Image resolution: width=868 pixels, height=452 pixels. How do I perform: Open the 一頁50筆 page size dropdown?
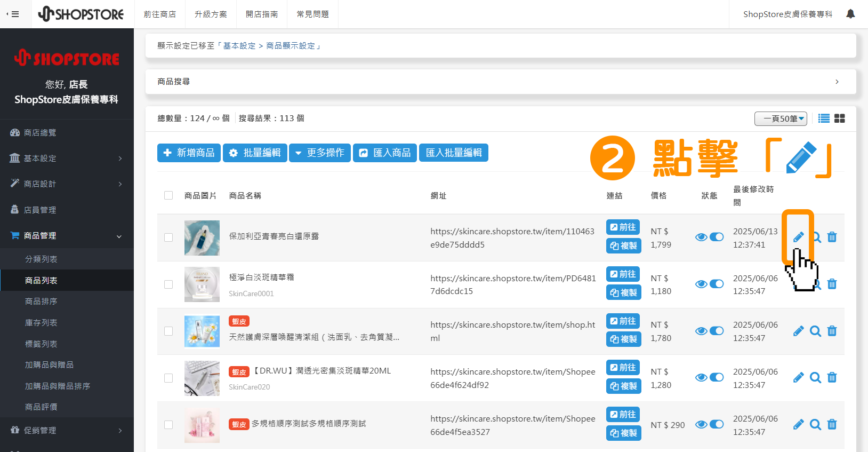[x=781, y=118]
